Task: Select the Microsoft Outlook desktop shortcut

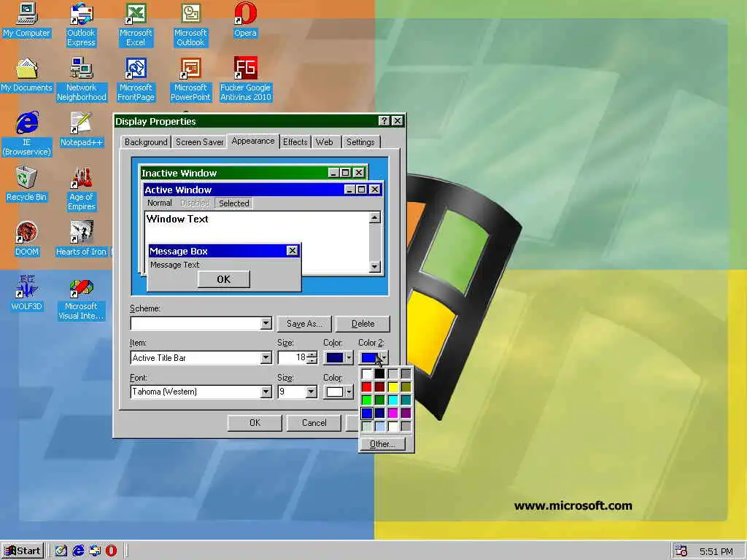Action: [x=190, y=25]
